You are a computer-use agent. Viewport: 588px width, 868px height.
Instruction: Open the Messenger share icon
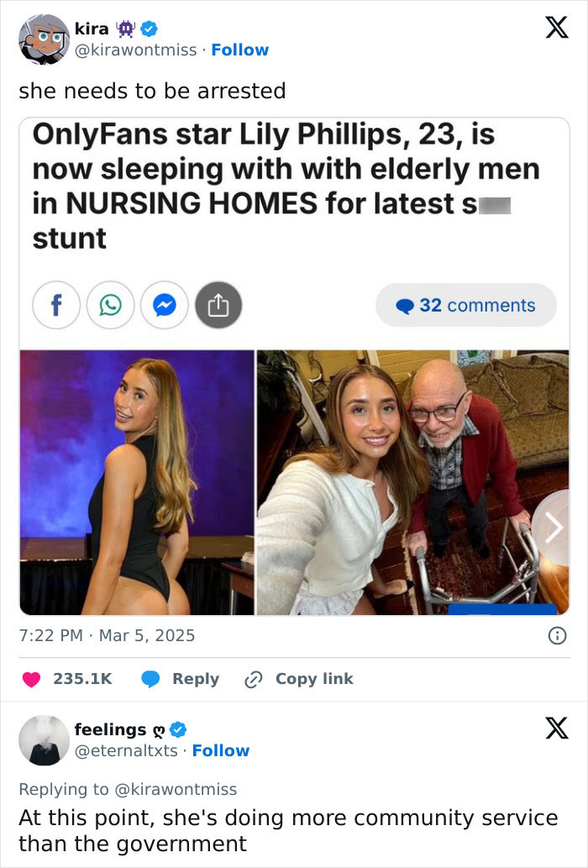(165, 305)
